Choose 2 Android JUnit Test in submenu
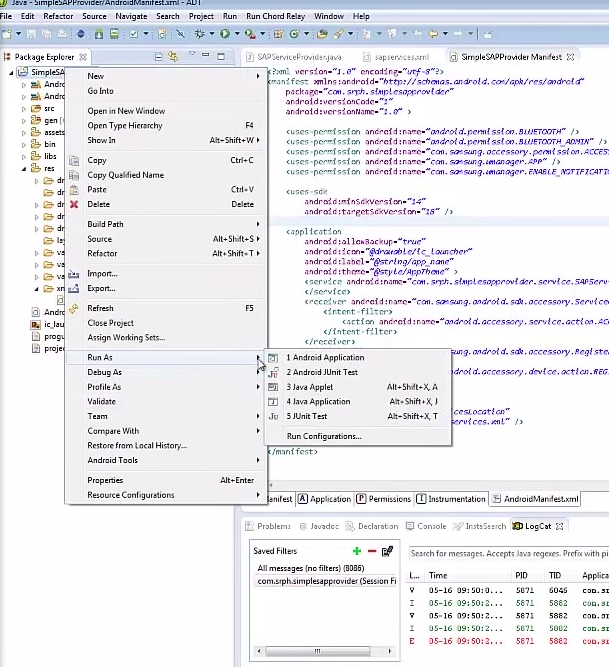Image resolution: width=609 pixels, height=667 pixels. [x=357, y=372]
